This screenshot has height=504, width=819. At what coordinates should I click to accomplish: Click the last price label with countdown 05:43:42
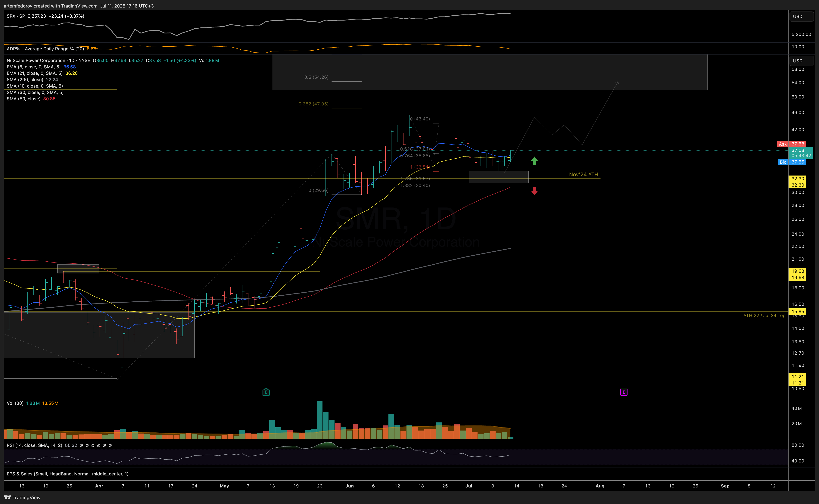tap(801, 153)
